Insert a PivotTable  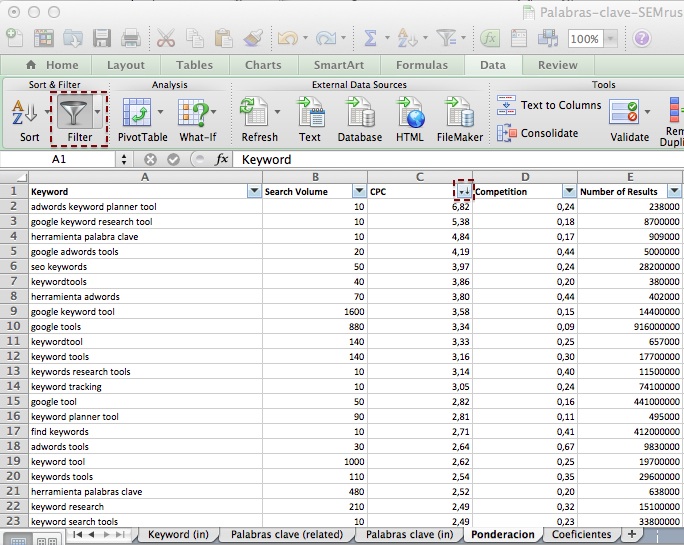pyautogui.click(x=142, y=120)
